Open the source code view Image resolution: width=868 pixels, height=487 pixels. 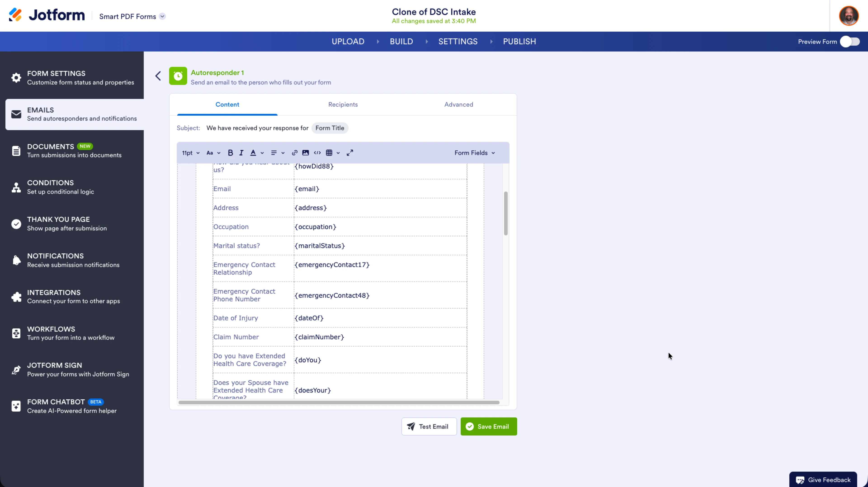pos(317,152)
